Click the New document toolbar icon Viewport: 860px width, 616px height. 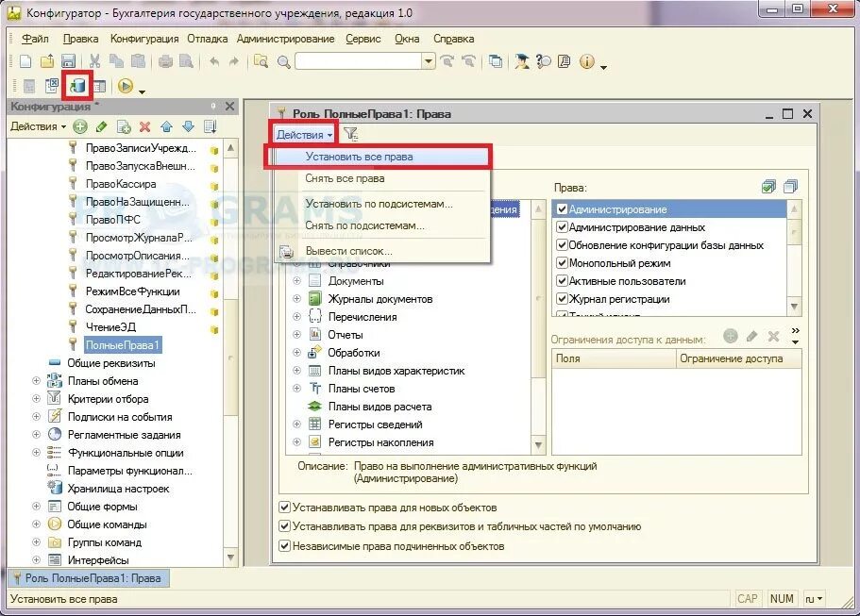pyautogui.click(x=25, y=61)
